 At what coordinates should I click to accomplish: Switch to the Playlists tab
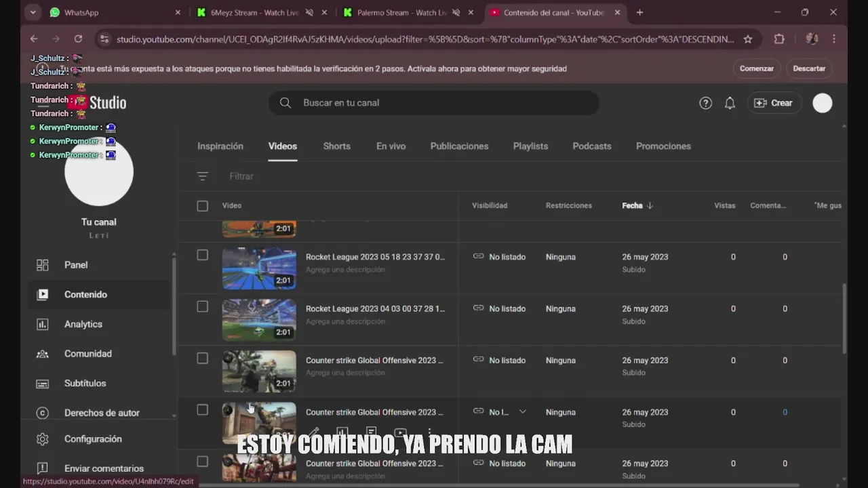click(x=530, y=146)
